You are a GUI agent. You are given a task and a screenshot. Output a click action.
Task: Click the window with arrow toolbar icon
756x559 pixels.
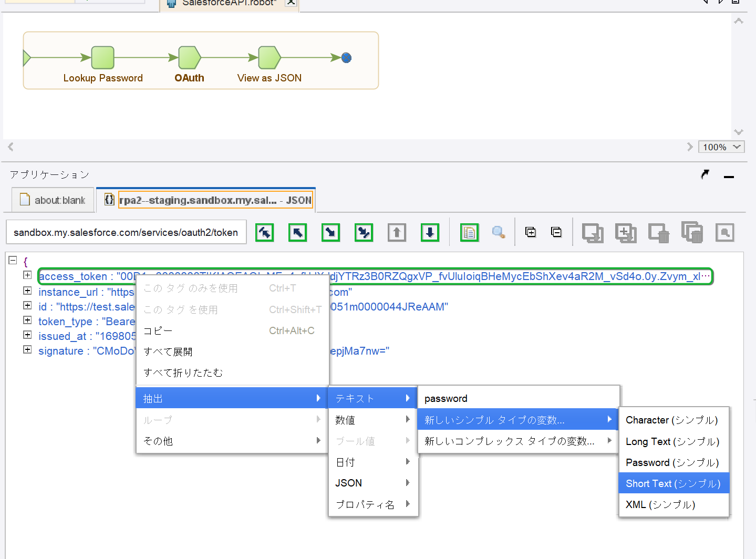pyautogui.click(x=593, y=233)
